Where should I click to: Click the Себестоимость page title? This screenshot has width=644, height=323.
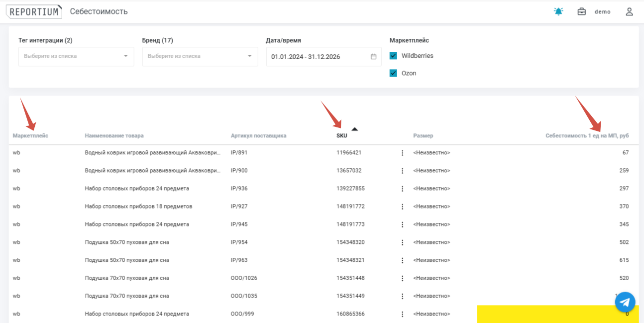tap(99, 11)
